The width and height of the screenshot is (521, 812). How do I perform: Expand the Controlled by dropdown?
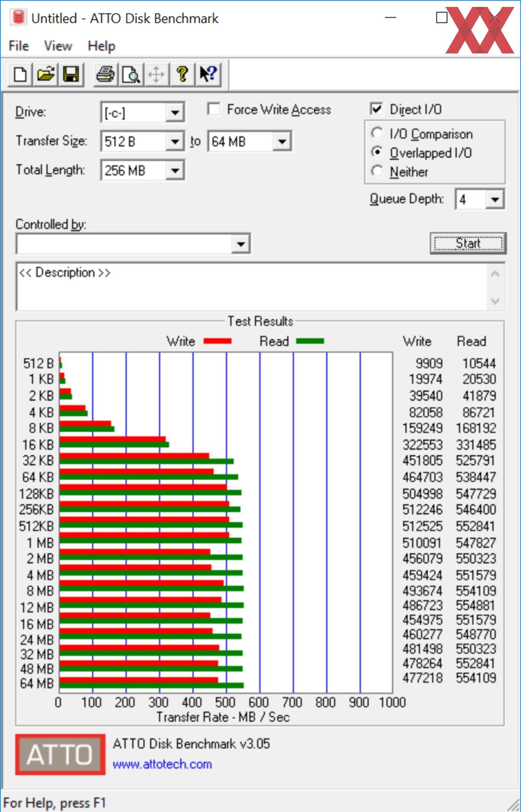(241, 244)
